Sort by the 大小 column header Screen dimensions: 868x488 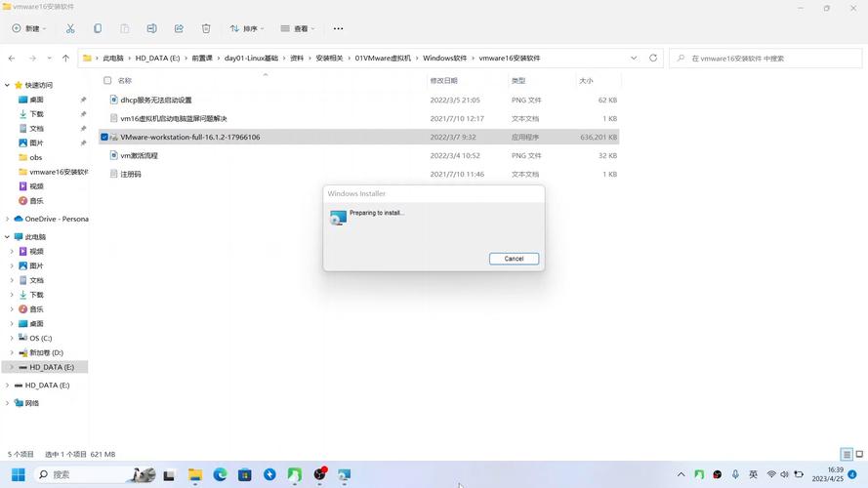586,81
